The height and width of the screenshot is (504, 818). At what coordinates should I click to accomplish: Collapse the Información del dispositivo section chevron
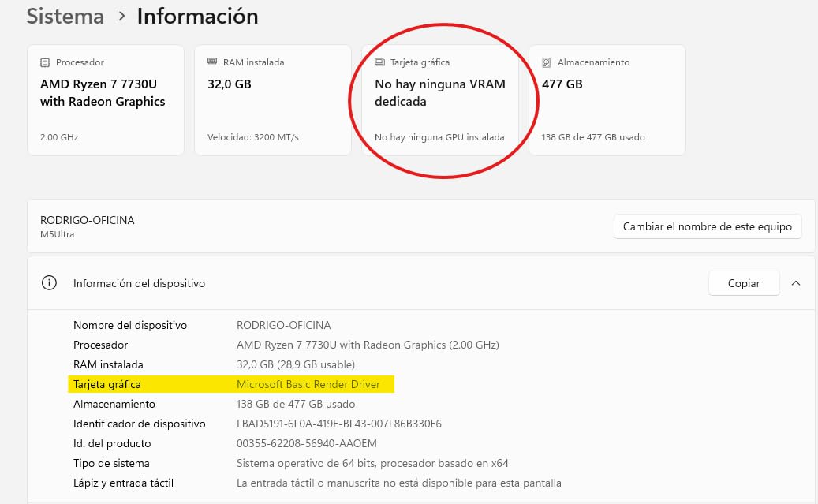[x=796, y=283]
